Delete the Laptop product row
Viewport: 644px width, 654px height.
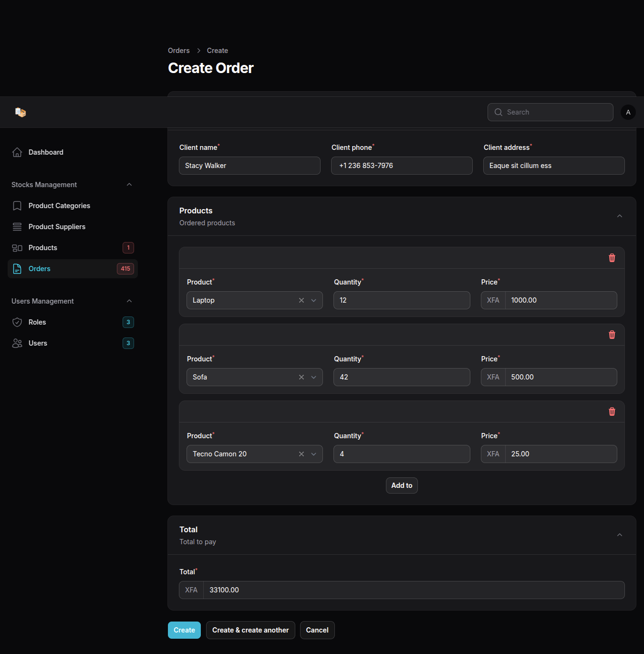[612, 258]
